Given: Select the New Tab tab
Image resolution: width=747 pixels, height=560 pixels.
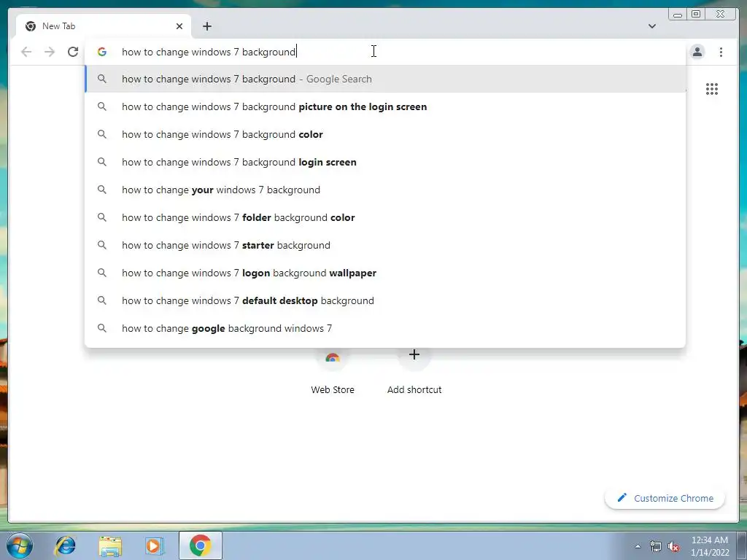Looking at the screenshot, I should click(x=104, y=26).
